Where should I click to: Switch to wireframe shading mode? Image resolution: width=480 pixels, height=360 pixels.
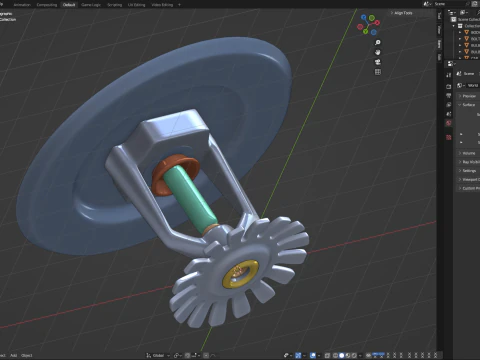(335, 355)
